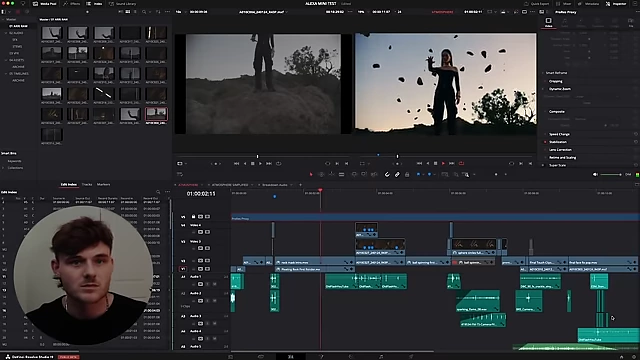Toggle loop playback in source viewer

tap(278, 164)
